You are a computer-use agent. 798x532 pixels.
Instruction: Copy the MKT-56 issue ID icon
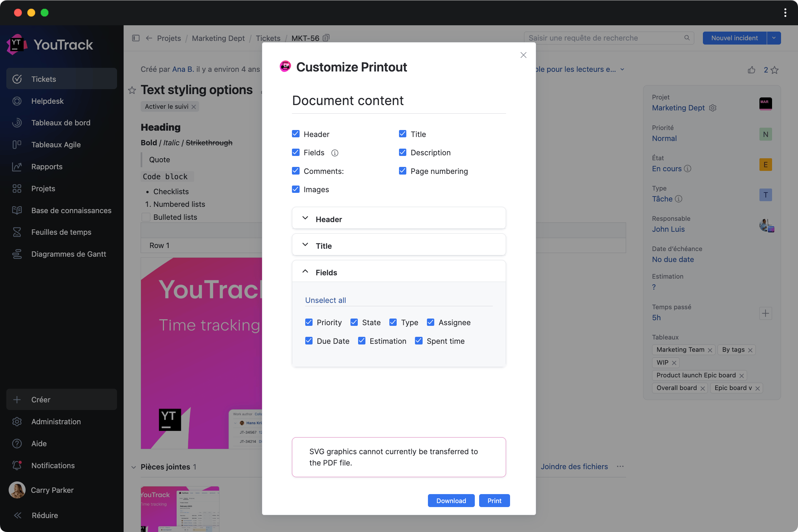(326, 38)
